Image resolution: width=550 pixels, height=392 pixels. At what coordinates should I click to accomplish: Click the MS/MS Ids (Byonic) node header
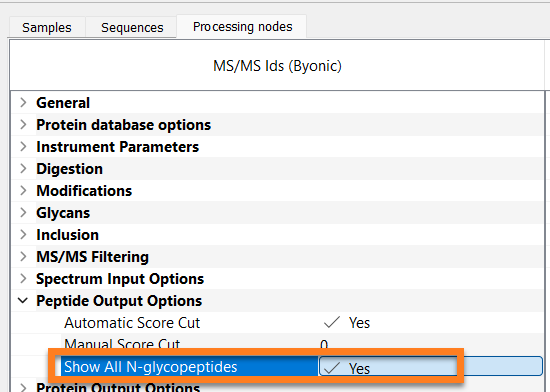277,66
